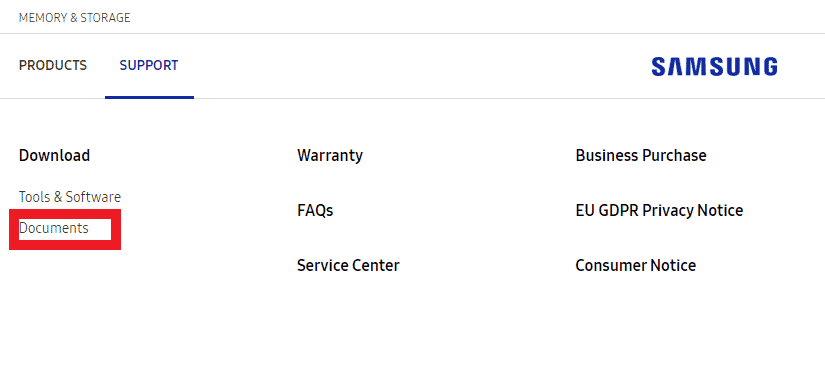Select the underlined SUPPORT menu item
825x370 pixels.
(x=149, y=66)
